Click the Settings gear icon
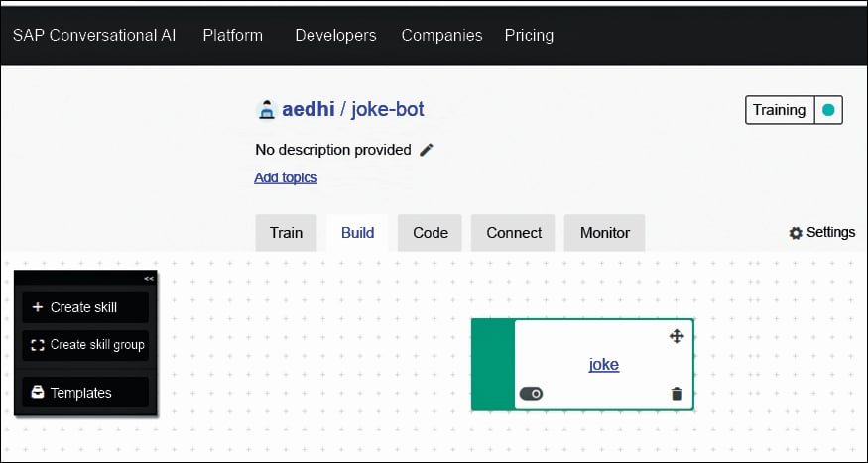868x463 pixels. (796, 233)
